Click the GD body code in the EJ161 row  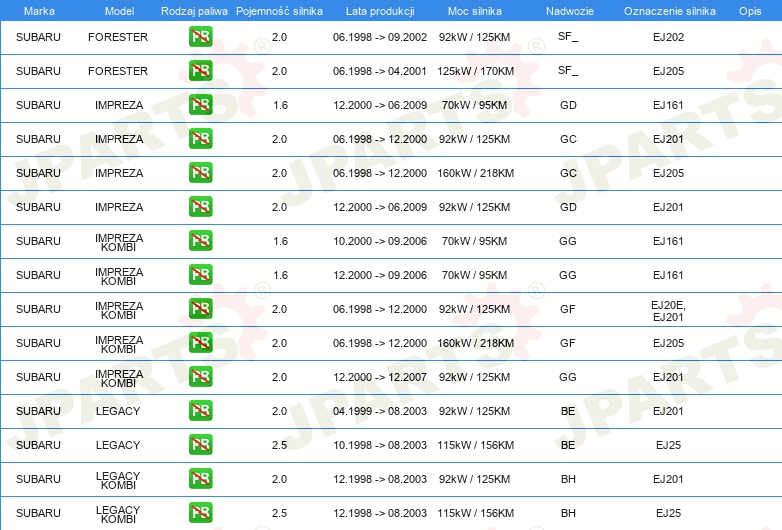click(x=568, y=105)
